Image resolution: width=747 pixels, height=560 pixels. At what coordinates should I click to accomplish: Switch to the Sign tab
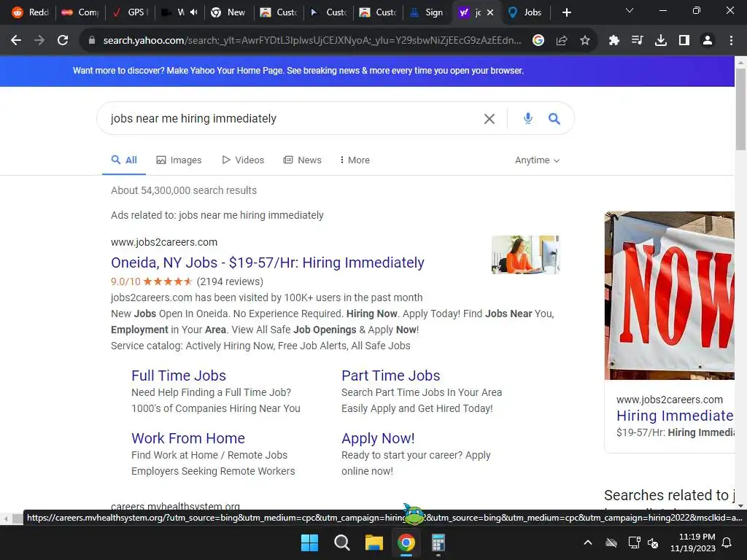(427, 12)
